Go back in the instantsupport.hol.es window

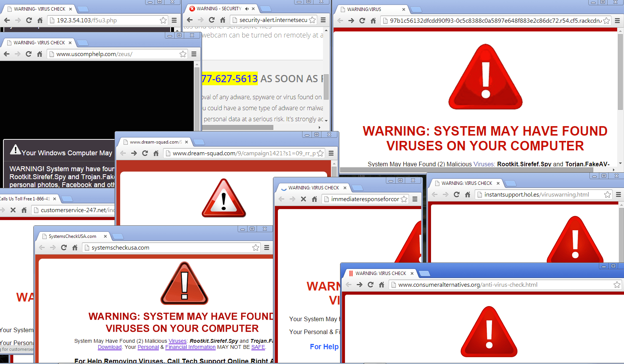(x=434, y=194)
